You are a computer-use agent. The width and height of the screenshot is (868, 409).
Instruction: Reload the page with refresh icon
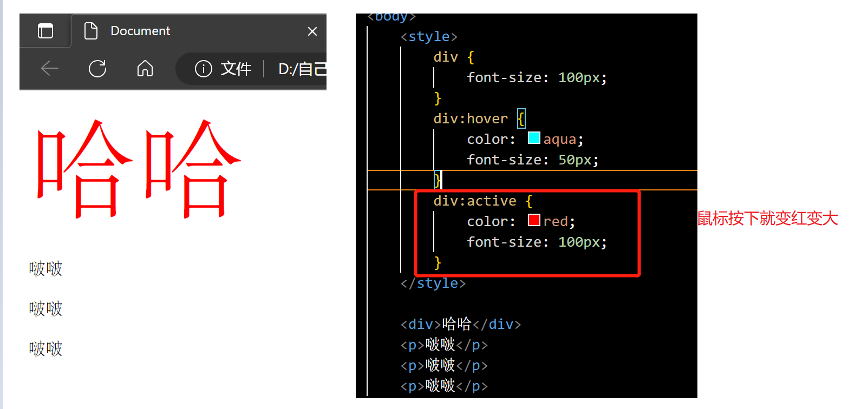97,69
